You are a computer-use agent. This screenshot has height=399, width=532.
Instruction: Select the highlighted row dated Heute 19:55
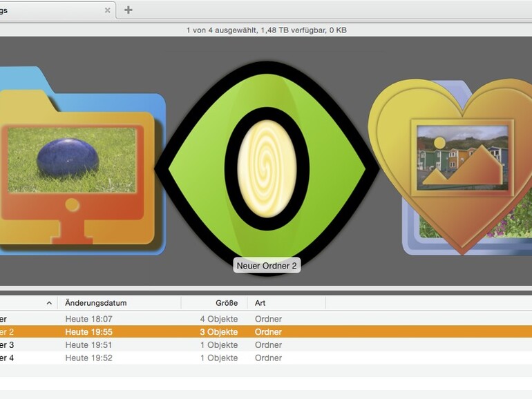[x=266, y=332]
